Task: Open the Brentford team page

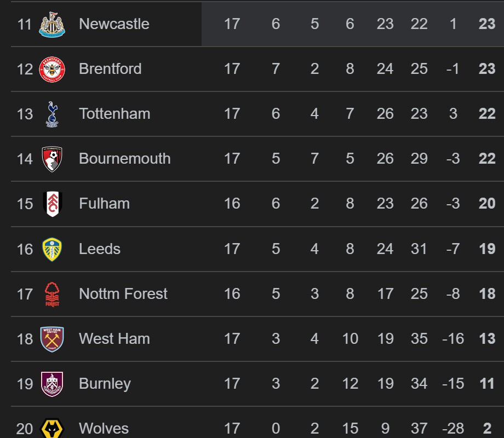Action: pos(110,69)
